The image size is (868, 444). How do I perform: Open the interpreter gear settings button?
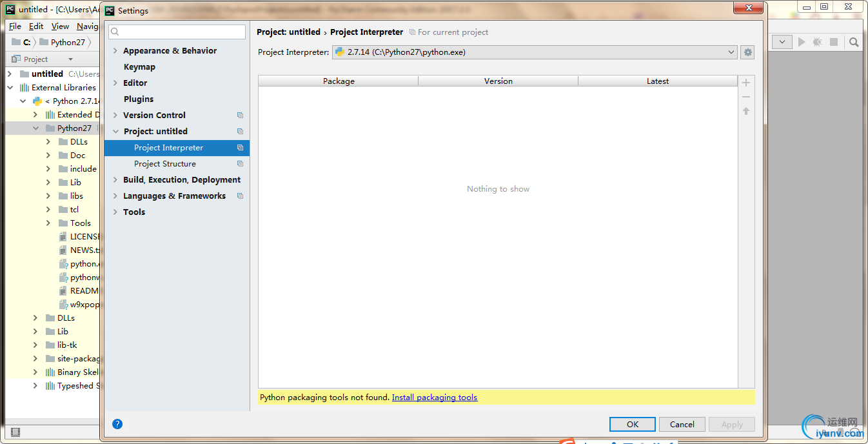tap(747, 52)
